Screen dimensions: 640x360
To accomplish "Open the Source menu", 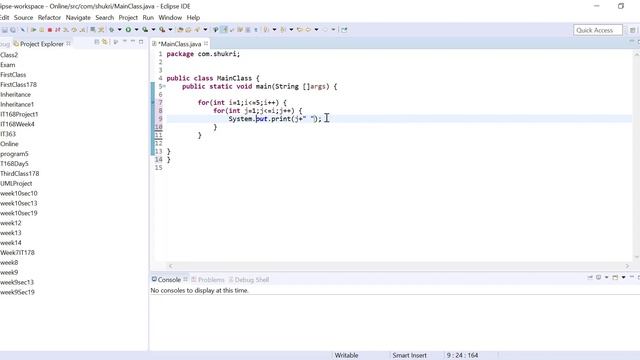I will 23,18.
